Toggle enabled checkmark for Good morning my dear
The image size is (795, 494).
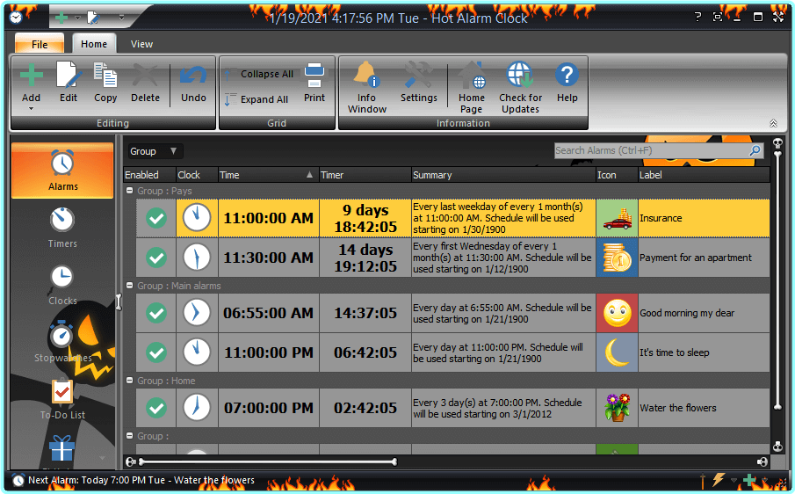click(x=156, y=313)
